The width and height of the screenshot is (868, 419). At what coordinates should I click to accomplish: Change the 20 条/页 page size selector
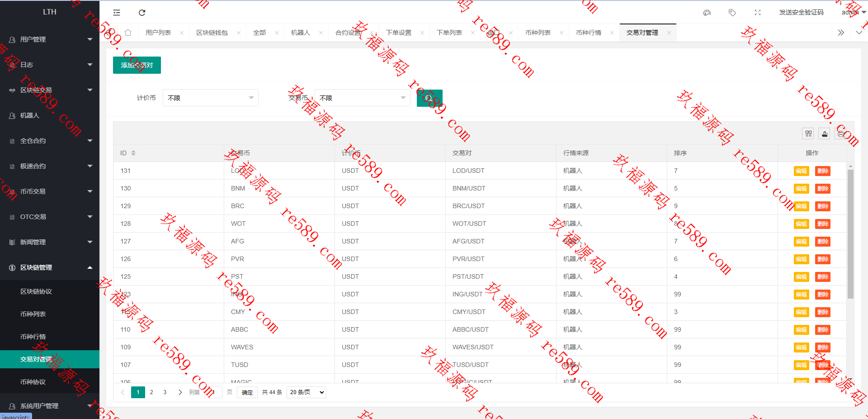pyautogui.click(x=307, y=392)
